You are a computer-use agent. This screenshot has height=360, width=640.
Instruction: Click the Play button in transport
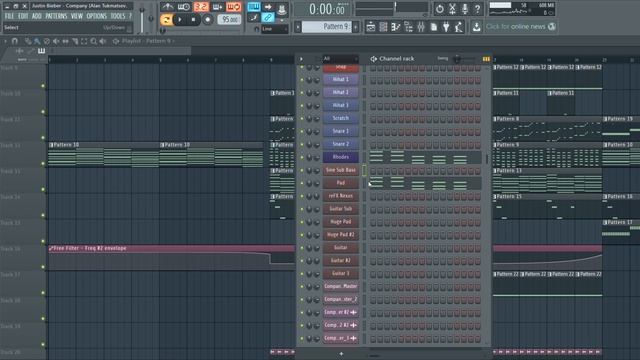tap(180, 20)
